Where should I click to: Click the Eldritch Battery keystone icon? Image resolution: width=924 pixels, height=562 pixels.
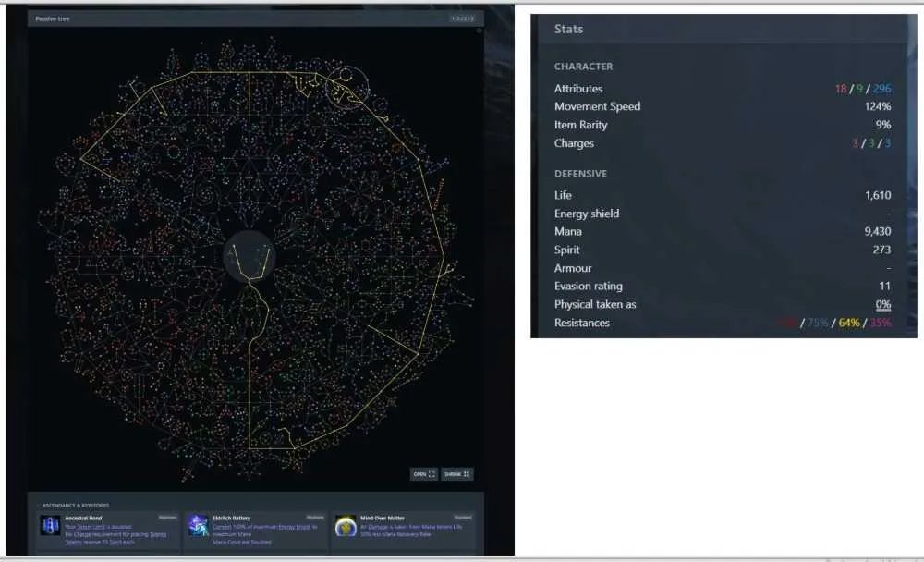(198, 525)
